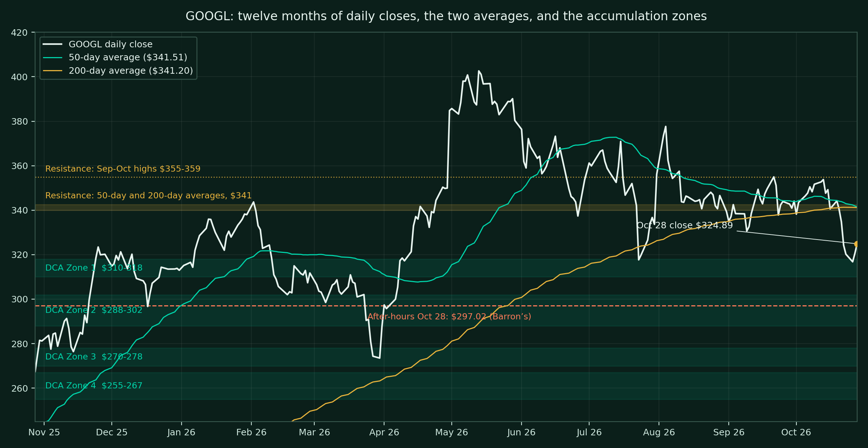Click the 300 y-axis value

point(19,300)
